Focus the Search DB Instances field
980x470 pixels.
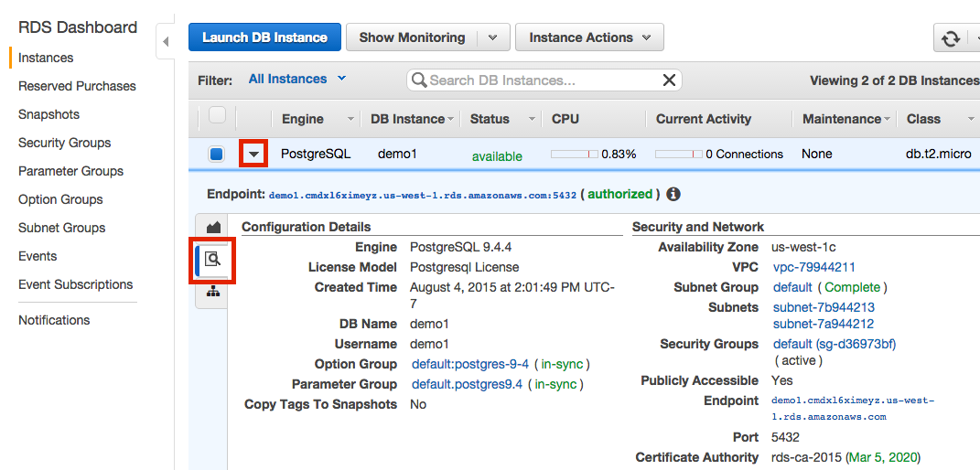click(542, 80)
